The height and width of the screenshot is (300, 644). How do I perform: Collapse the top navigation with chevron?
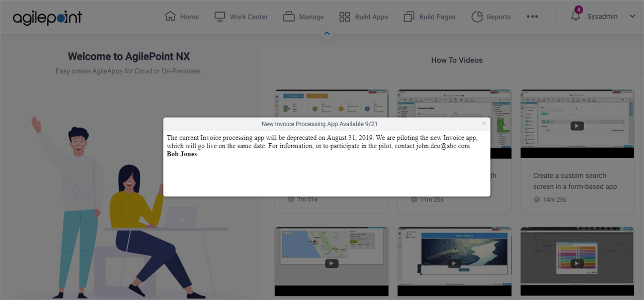click(x=327, y=34)
